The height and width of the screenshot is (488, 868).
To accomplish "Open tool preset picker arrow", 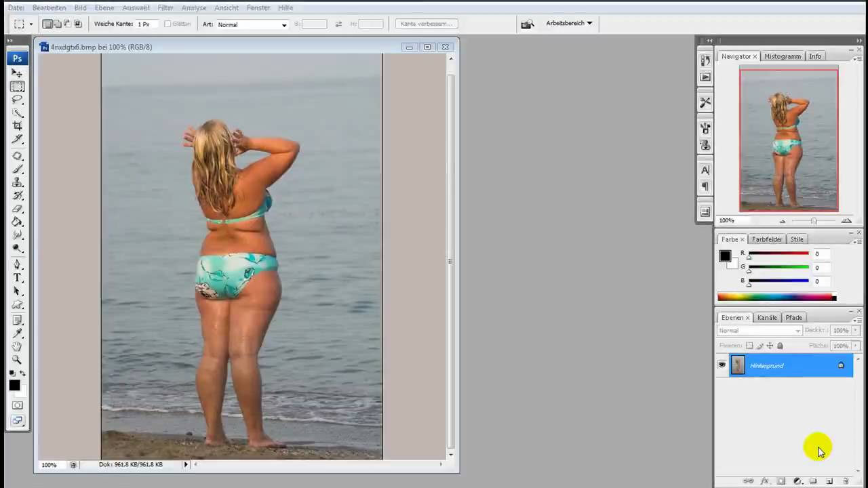I will tap(31, 24).
